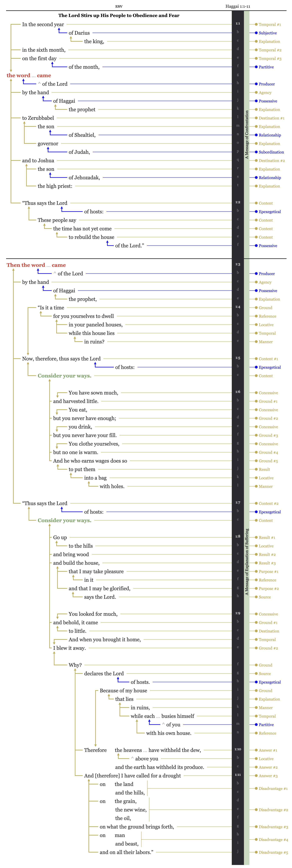Click the 'Content #2' relationship label
Image resolution: width=292 pixels, height=868 pixels.
click(x=268, y=503)
